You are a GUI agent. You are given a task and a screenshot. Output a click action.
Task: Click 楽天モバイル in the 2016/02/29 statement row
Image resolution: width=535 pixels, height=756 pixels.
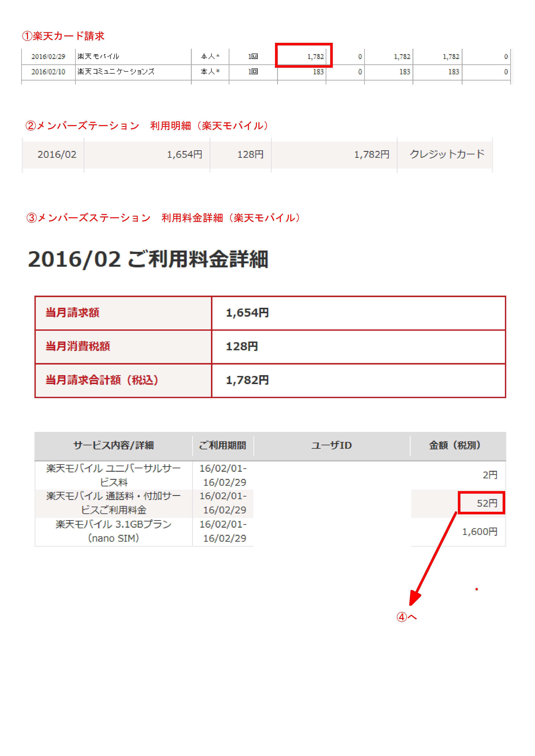pos(98,56)
